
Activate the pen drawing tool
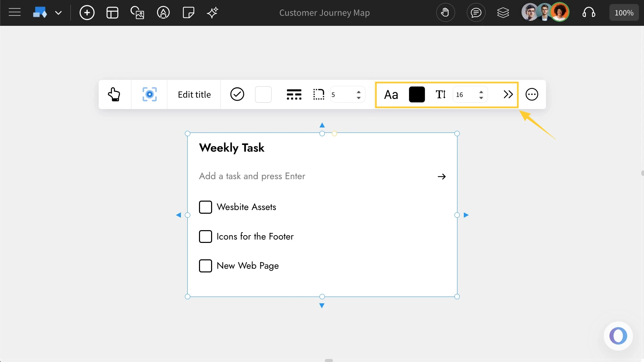pyautogui.click(x=163, y=12)
